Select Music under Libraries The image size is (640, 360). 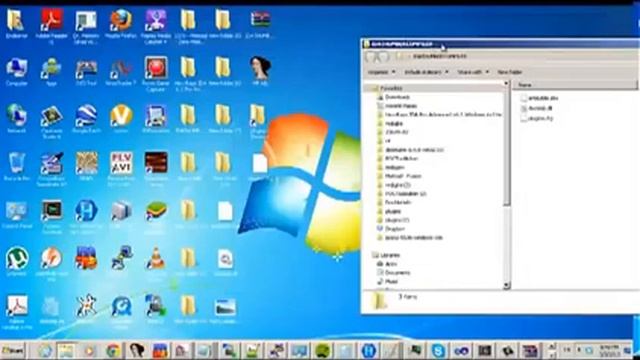[391, 282]
